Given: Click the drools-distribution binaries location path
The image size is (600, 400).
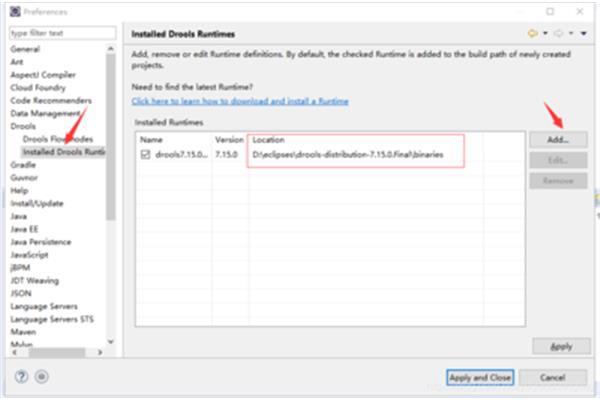Looking at the screenshot, I should point(348,155).
